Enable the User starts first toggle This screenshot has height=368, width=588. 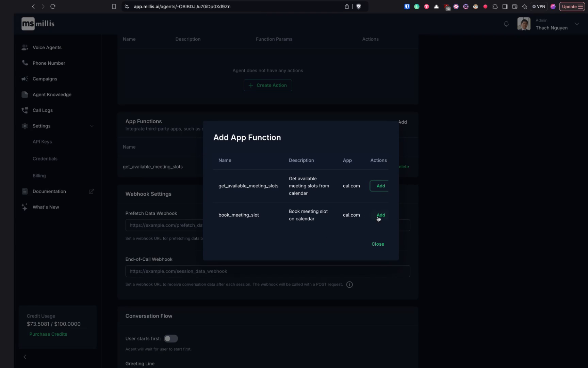tap(171, 338)
